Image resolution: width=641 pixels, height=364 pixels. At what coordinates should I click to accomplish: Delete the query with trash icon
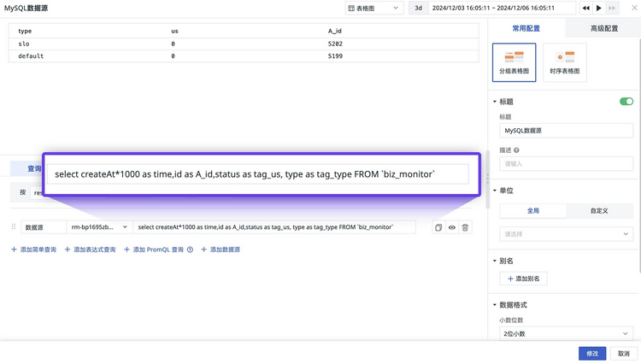coord(465,227)
